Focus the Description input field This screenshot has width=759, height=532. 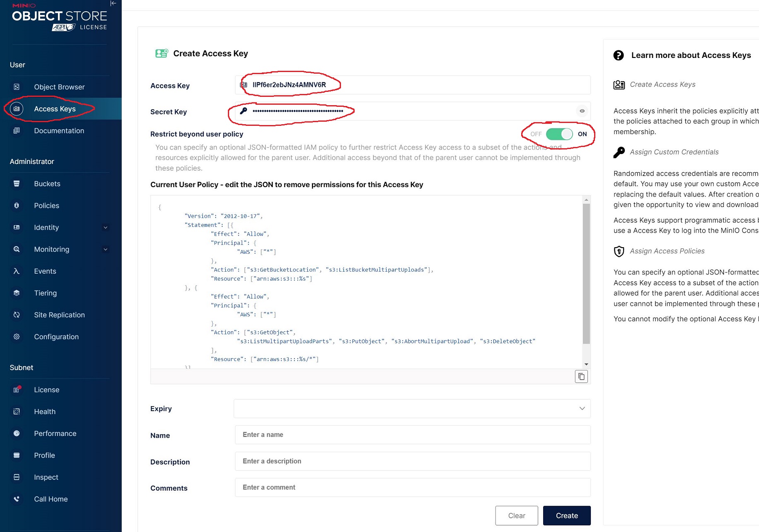(412, 461)
